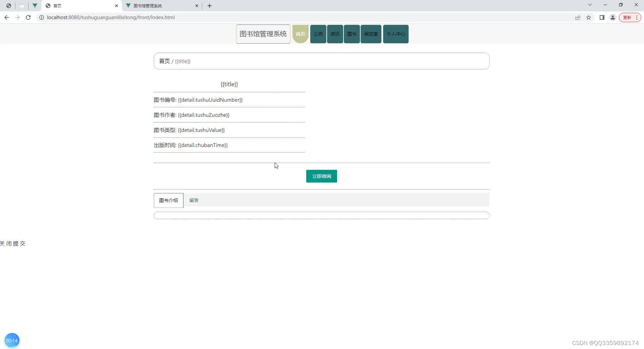The height and width of the screenshot is (349, 644).
Task: Click the red 更新 update button
Action: pos(630,17)
